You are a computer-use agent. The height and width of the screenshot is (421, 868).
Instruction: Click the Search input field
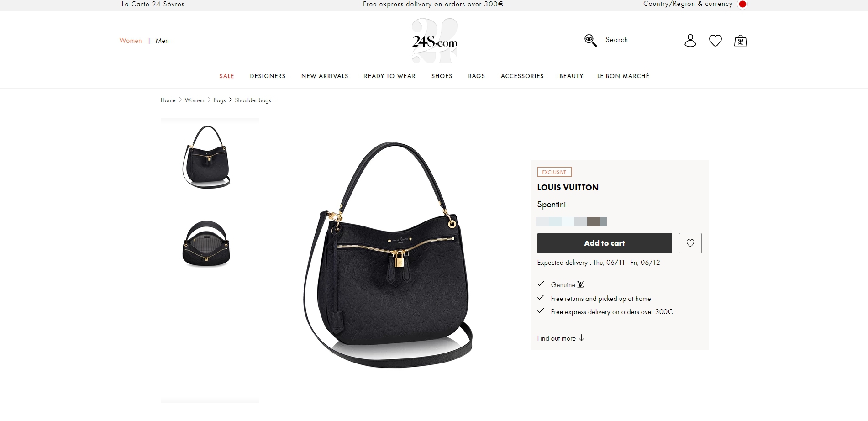tap(640, 40)
